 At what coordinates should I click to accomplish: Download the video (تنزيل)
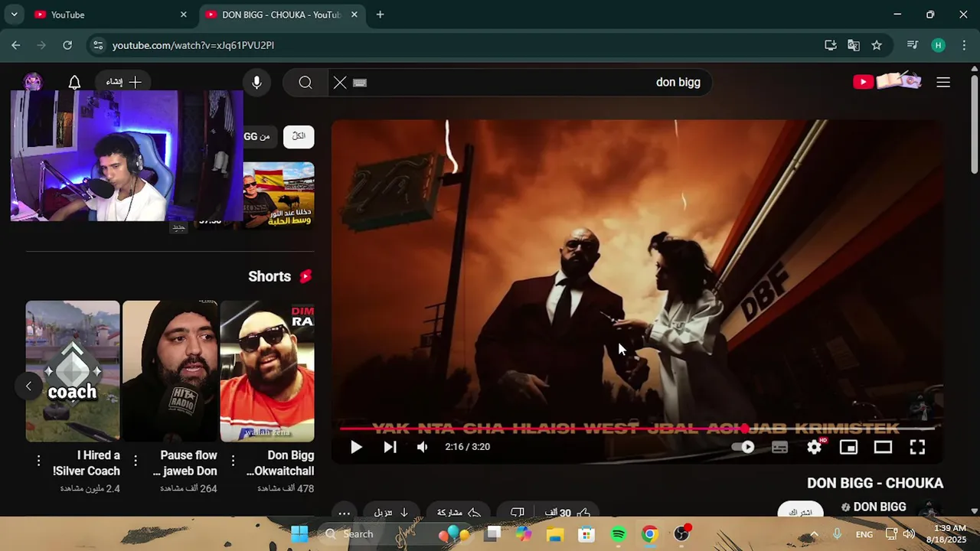click(391, 513)
